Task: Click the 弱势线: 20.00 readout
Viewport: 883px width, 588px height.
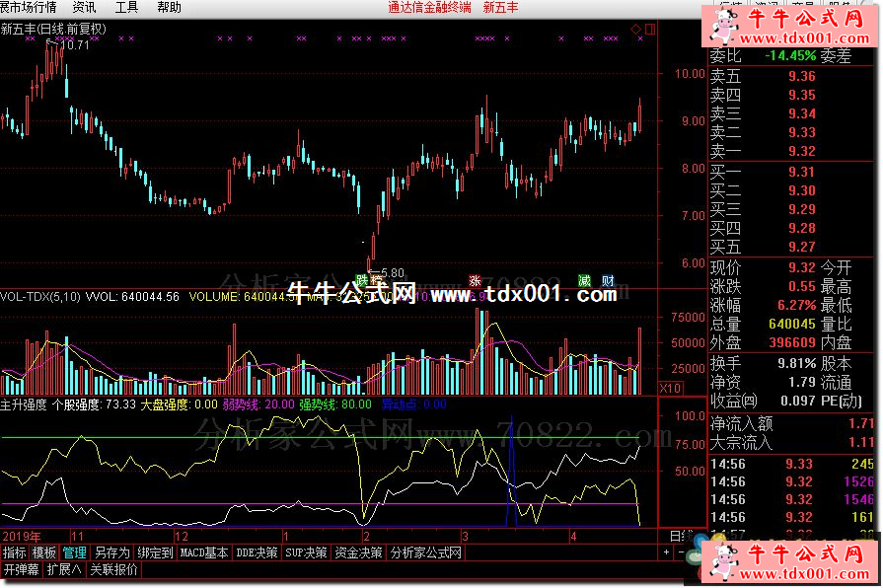Action: pyautogui.click(x=258, y=404)
